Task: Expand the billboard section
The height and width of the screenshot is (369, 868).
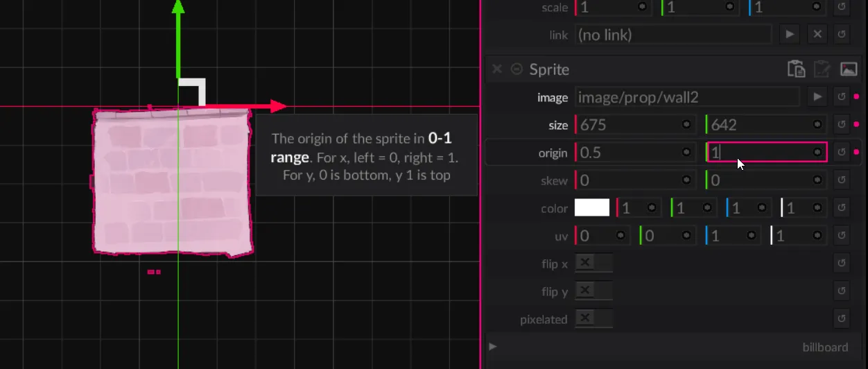Action: (493, 346)
